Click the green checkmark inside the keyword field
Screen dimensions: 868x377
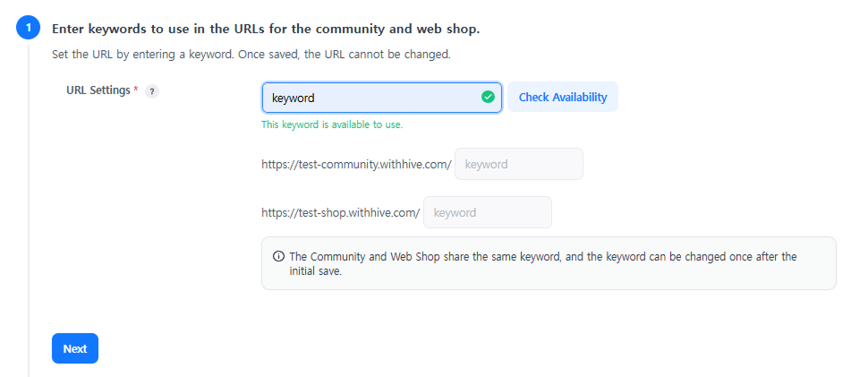(488, 97)
